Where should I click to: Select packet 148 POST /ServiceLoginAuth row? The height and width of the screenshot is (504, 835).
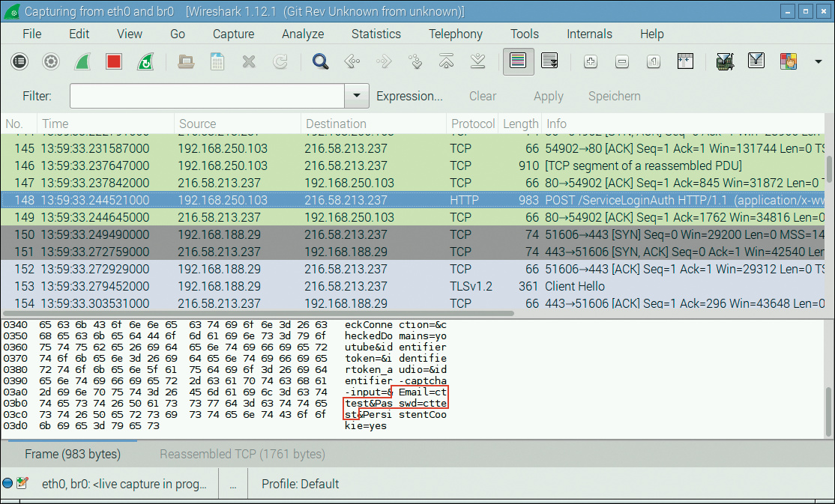[x=375, y=200]
